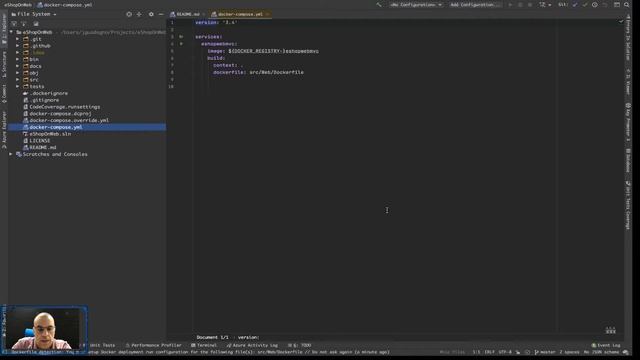Open the Performance Profiler tab
640x360 pixels.
(153, 345)
